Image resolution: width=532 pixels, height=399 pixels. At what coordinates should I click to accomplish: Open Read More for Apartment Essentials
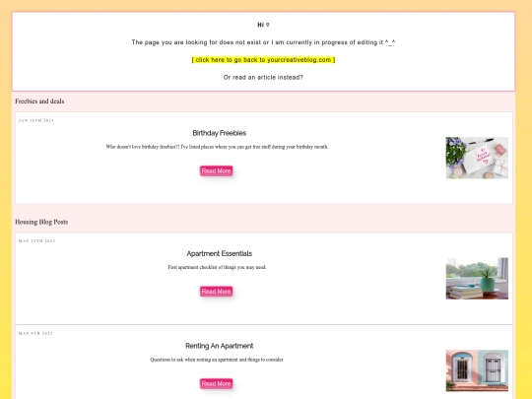(216, 292)
